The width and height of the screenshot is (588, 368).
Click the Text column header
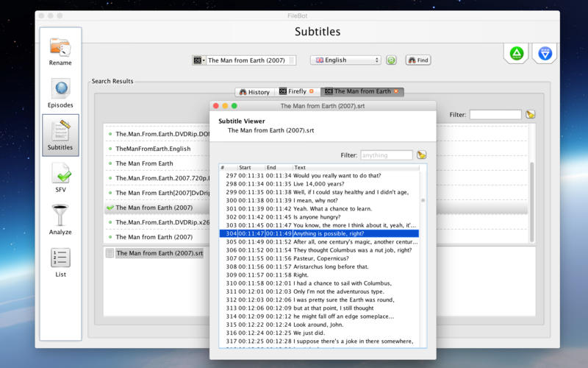click(356, 168)
